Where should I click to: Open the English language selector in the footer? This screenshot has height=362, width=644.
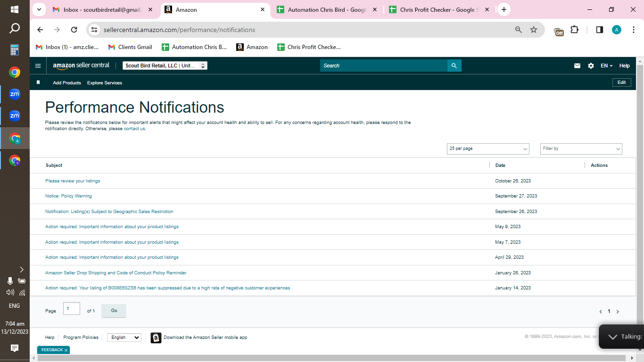pos(124,337)
